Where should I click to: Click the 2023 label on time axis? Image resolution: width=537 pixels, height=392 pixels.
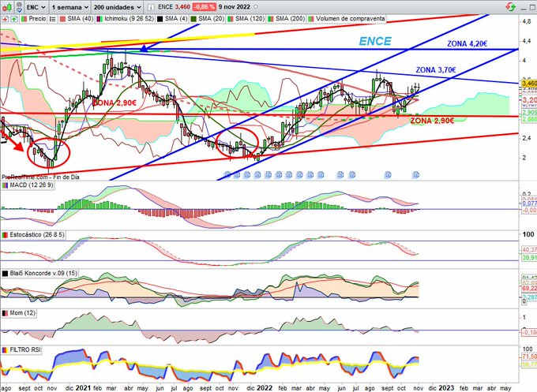click(x=446, y=388)
